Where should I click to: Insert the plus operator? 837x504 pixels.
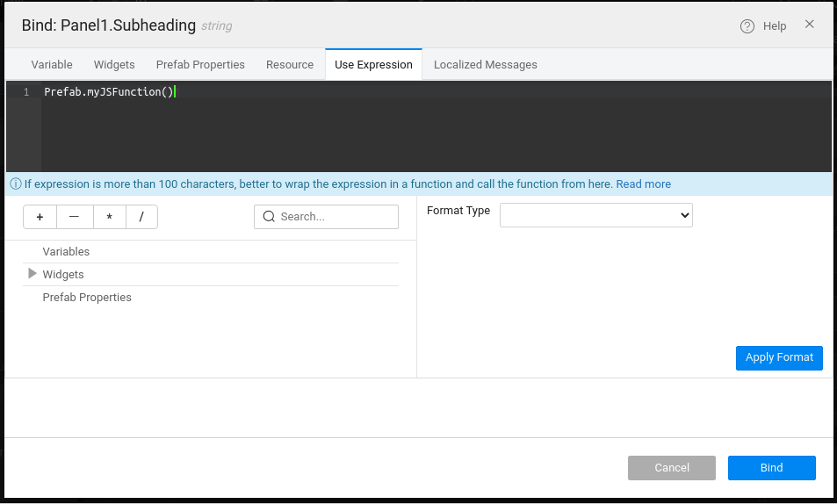pos(40,217)
